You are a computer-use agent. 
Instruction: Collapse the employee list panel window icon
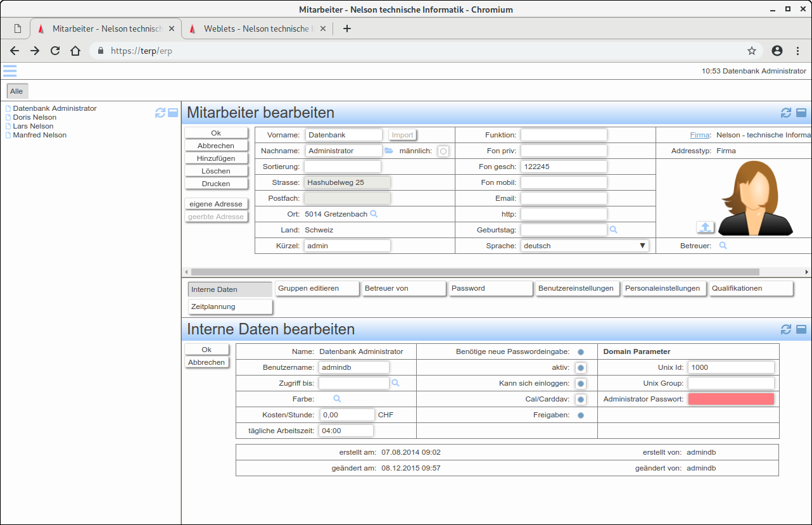[173, 113]
